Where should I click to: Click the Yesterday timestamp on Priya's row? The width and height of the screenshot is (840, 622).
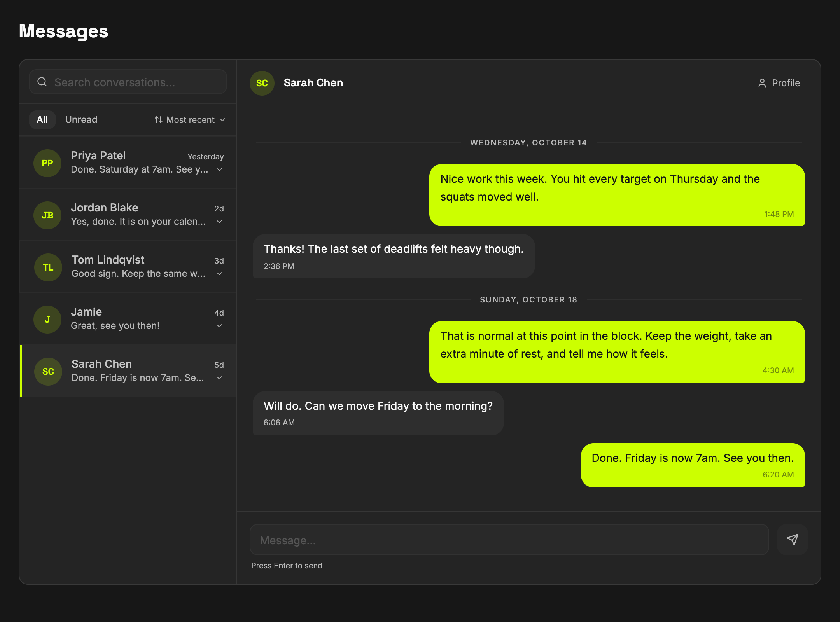point(205,157)
